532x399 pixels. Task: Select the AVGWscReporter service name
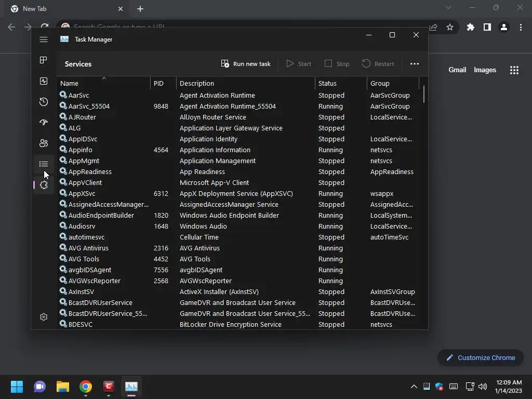point(95,281)
